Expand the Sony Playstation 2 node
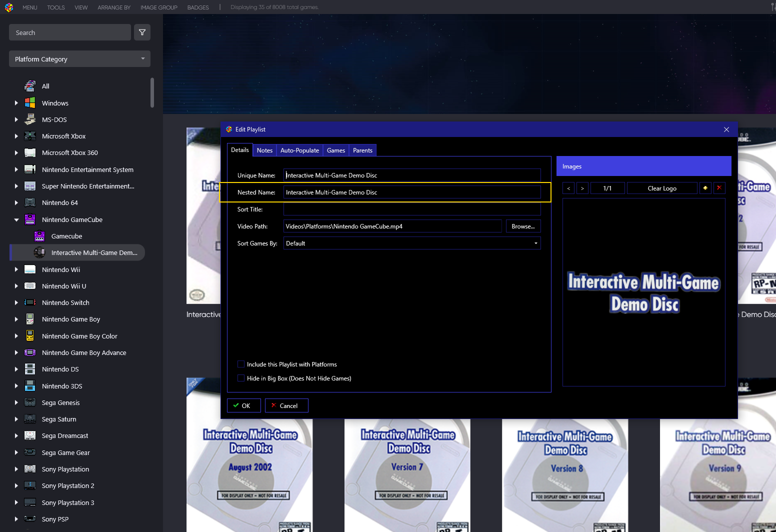 (16, 485)
